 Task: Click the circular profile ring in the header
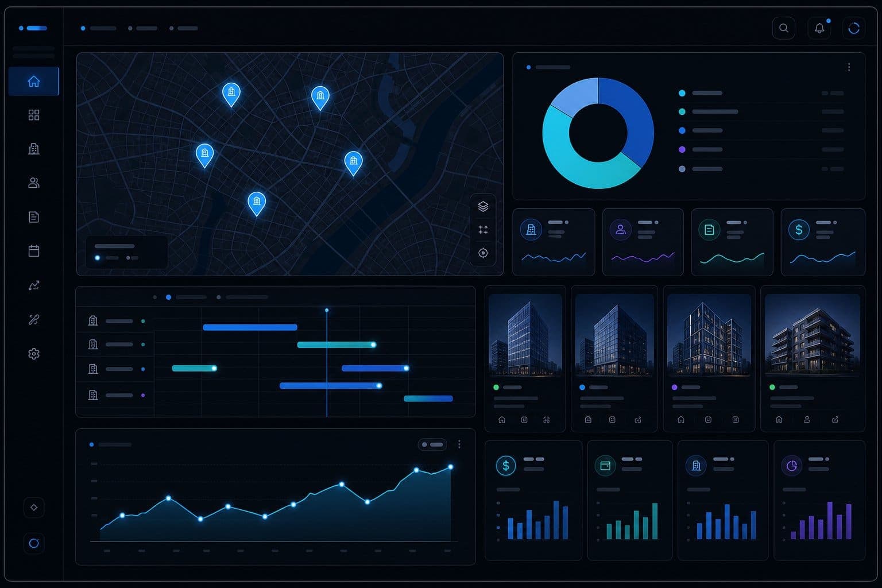854,28
